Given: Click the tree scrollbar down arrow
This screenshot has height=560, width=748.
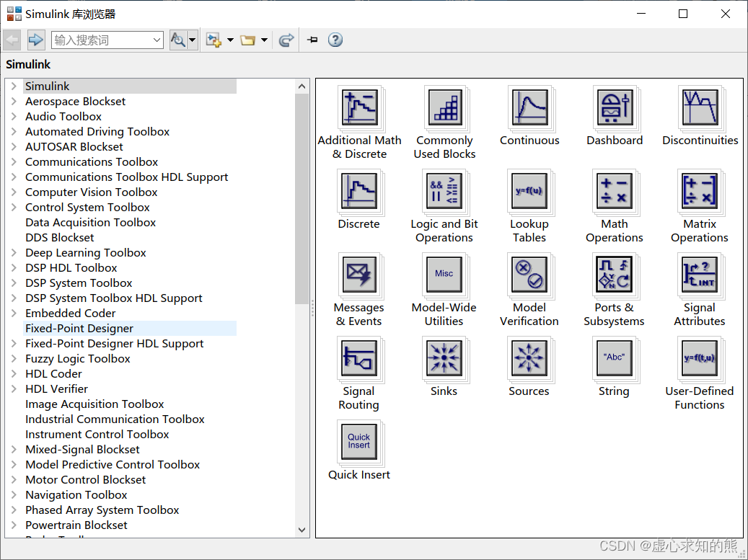Looking at the screenshot, I should (x=302, y=530).
